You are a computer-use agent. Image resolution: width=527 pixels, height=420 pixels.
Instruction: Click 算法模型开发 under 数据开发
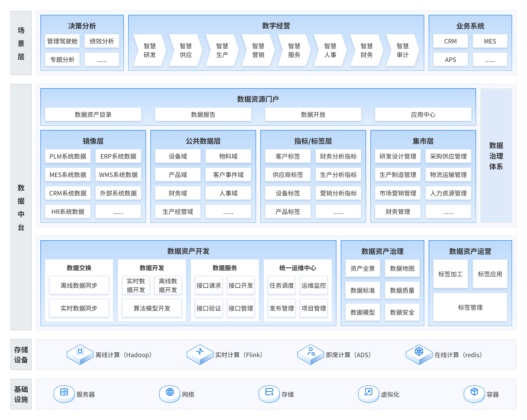point(152,308)
